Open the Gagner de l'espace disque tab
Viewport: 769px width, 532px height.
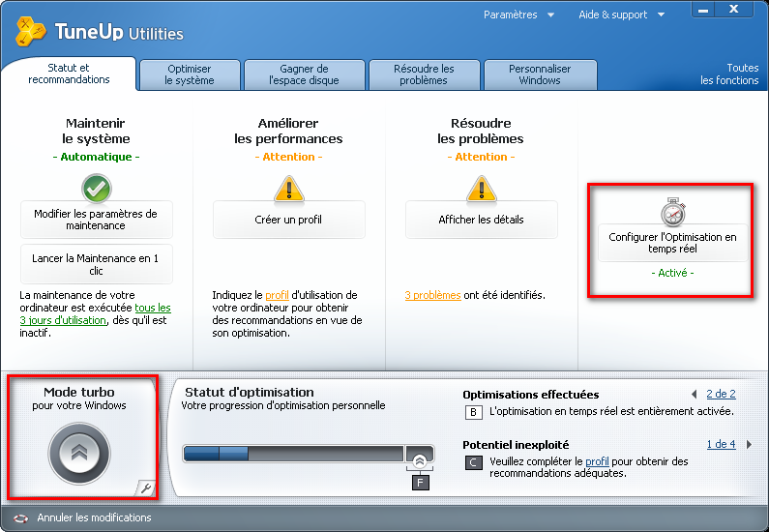pos(304,74)
